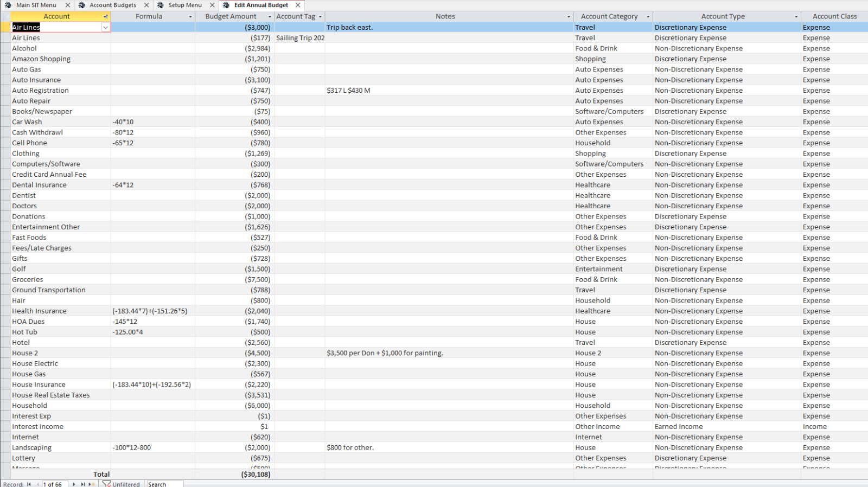
Task: Expand the Air Lines account combo box
Action: click(105, 27)
